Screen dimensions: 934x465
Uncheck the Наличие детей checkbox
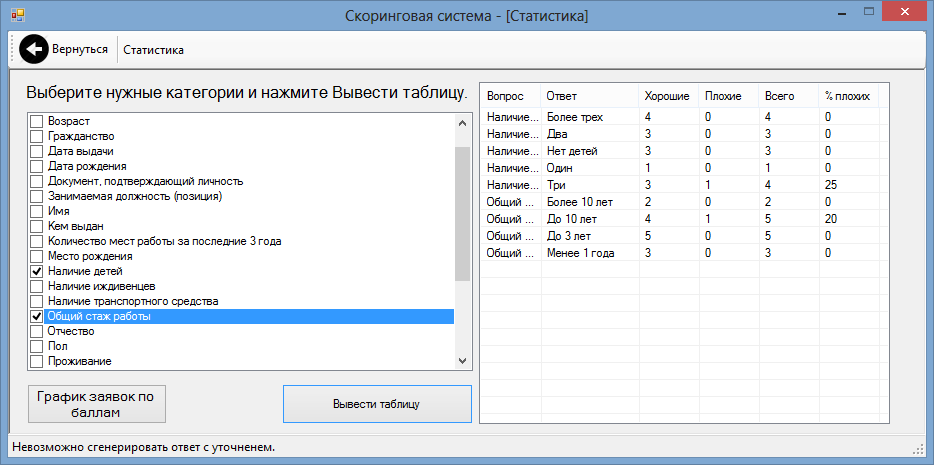(x=37, y=271)
